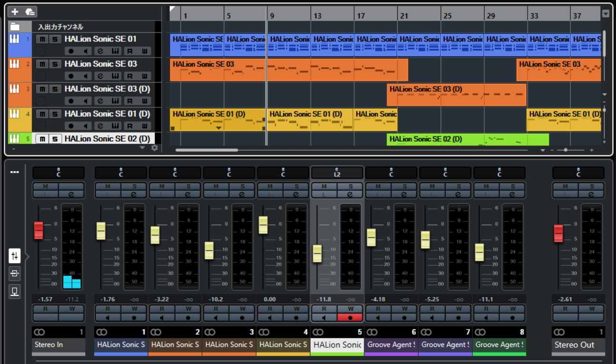
Task: Click the zoom out minus icon in timeline
Action: coord(552,150)
